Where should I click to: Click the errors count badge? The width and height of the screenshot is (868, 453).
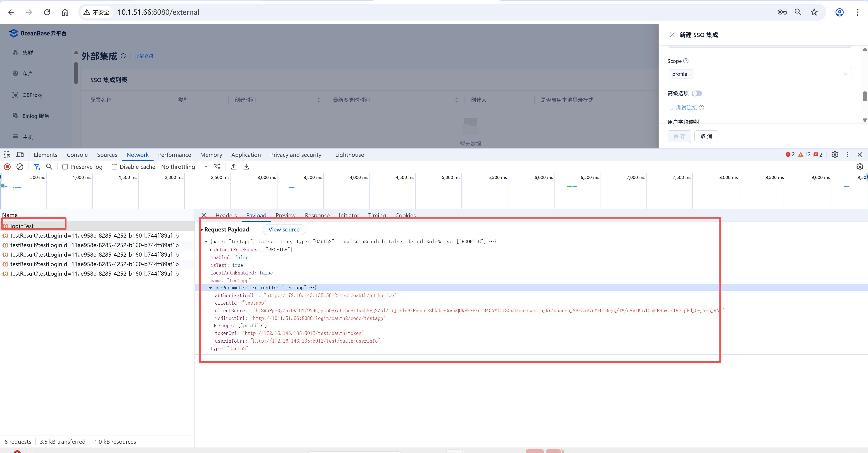coord(790,154)
